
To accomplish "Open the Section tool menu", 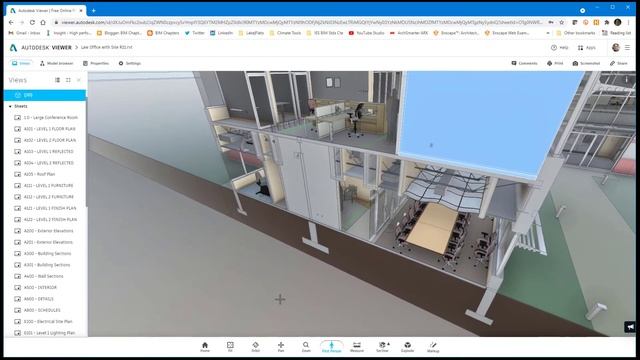I will click(x=382, y=347).
